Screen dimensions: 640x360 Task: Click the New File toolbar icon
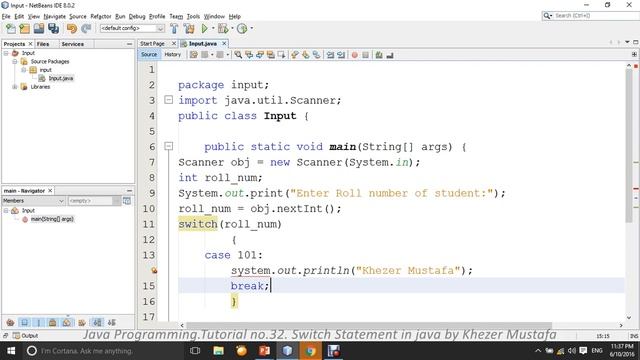point(11,29)
